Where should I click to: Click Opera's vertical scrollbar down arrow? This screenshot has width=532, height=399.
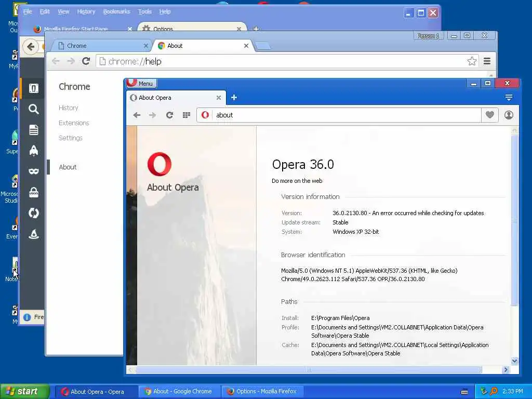point(515,361)
